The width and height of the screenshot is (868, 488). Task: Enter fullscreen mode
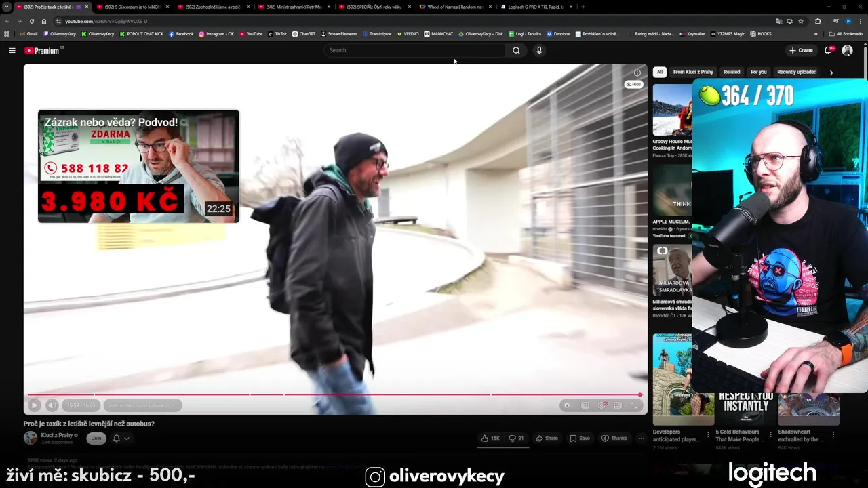click(x=635, y=405)
